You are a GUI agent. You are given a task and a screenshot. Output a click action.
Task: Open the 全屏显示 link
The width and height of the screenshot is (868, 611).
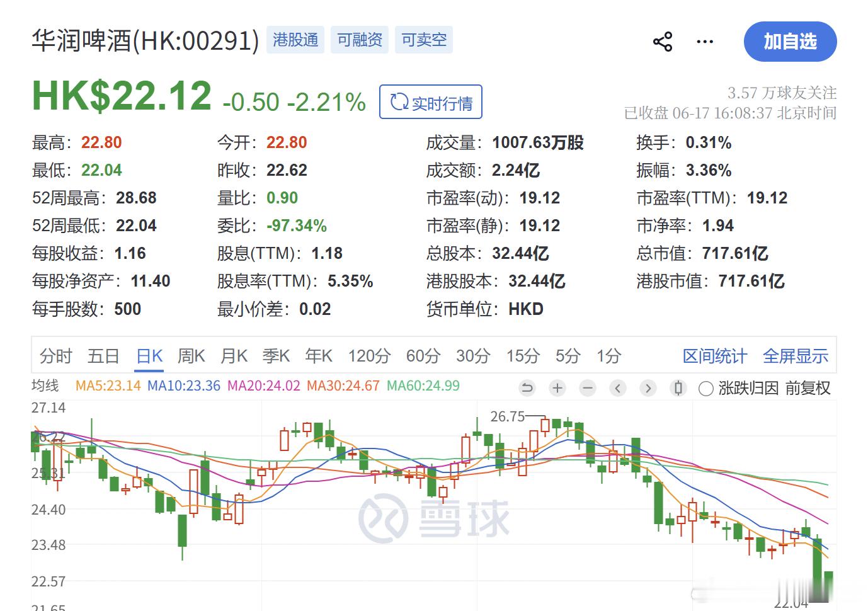tap(795, 356)
